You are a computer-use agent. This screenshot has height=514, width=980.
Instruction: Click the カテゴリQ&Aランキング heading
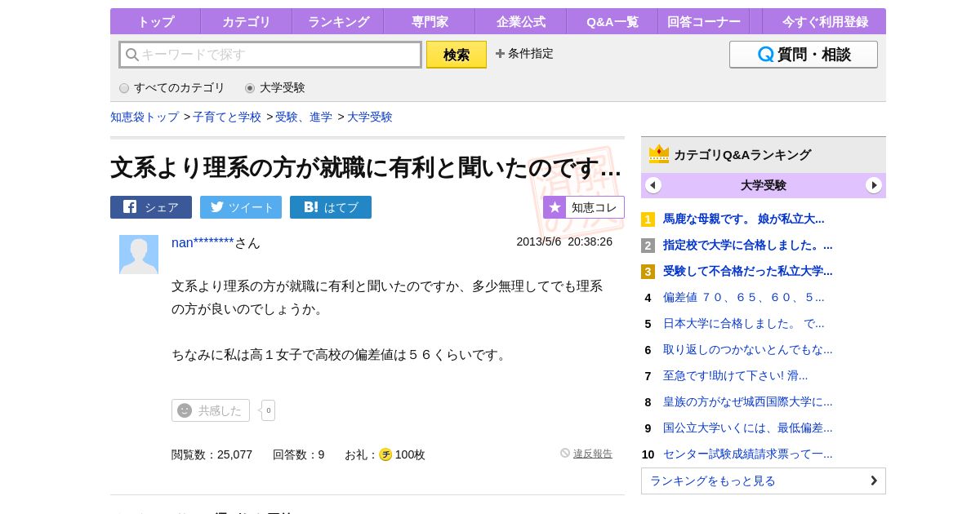(742, 154)
